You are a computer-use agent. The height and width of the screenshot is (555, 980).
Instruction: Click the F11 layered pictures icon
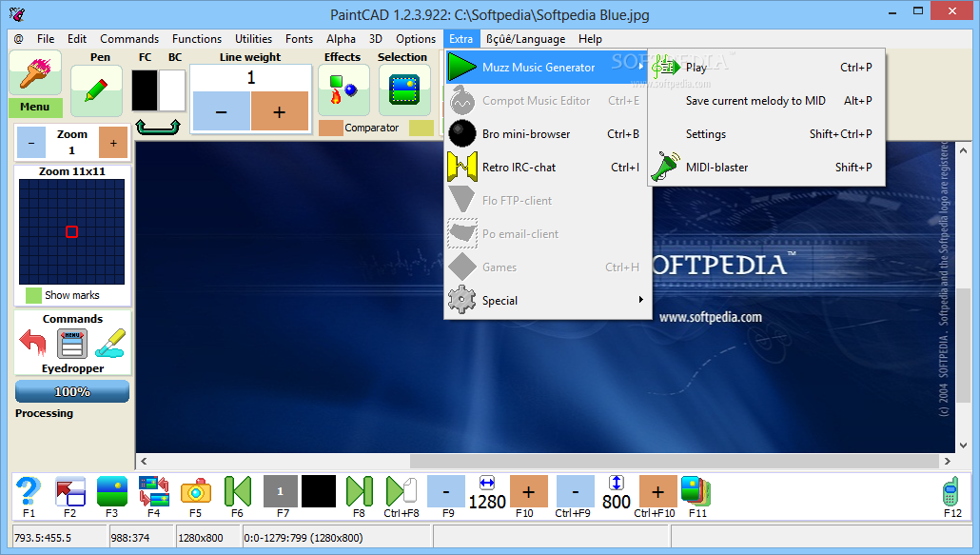click(696, 491)
